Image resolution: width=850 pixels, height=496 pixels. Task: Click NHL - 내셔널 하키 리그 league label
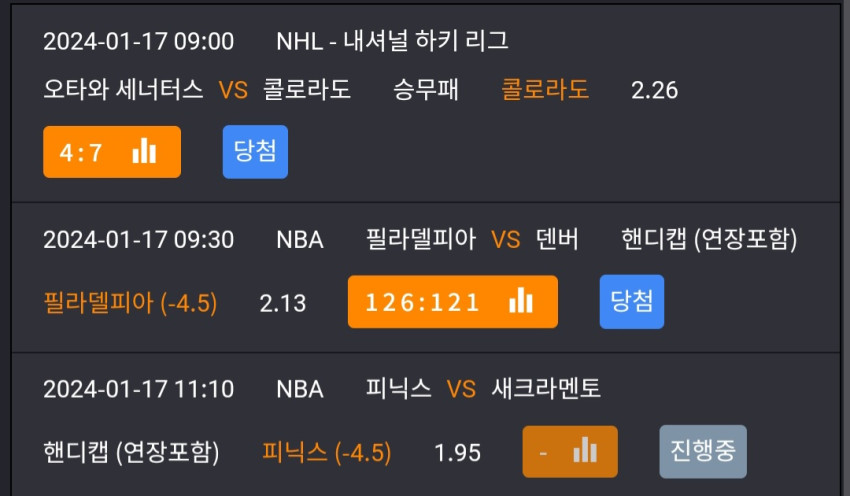click(392, 41)
